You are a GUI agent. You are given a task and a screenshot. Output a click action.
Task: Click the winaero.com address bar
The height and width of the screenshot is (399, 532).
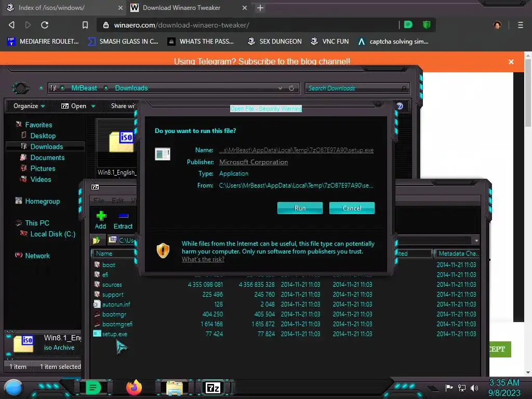[x=249, y=25]
